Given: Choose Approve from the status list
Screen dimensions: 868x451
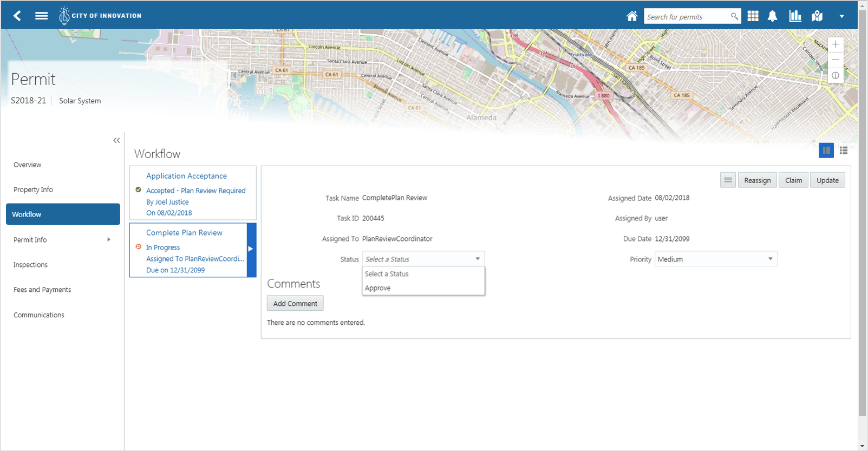Looking at the screenshot, I should pyautogui.click(x=423, y=288).
